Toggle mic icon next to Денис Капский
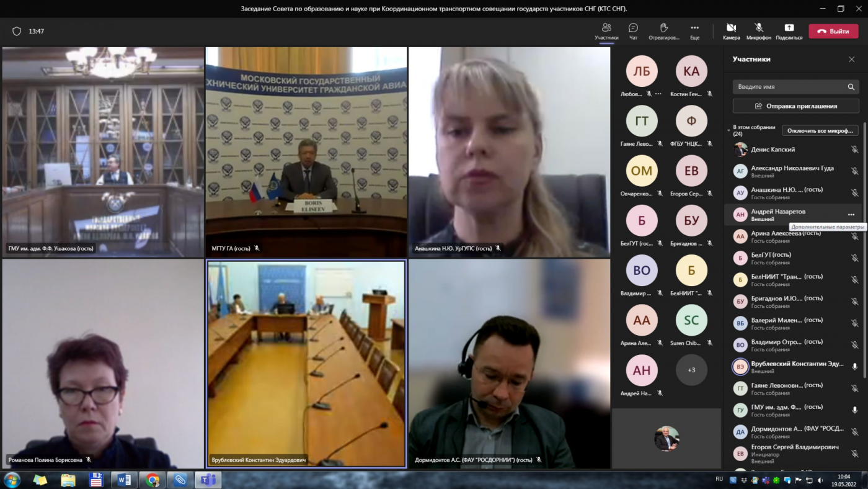868x489 pixels. pos(854,150)
